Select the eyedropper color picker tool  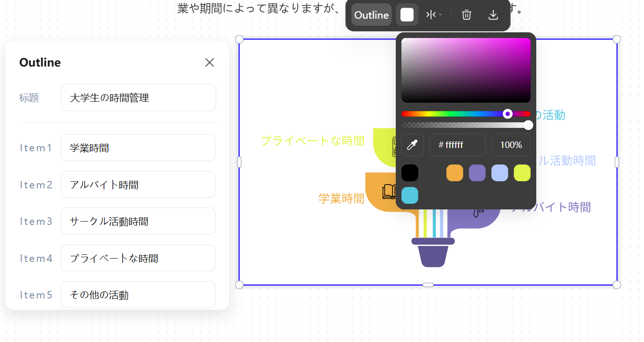coord(412,145)
